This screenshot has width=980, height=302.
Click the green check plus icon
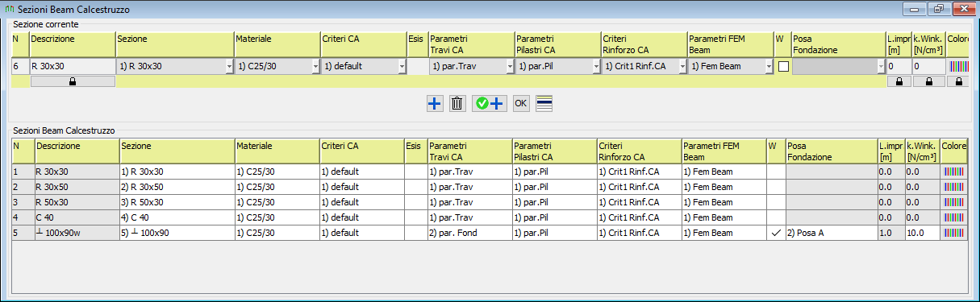coord(490,103)
